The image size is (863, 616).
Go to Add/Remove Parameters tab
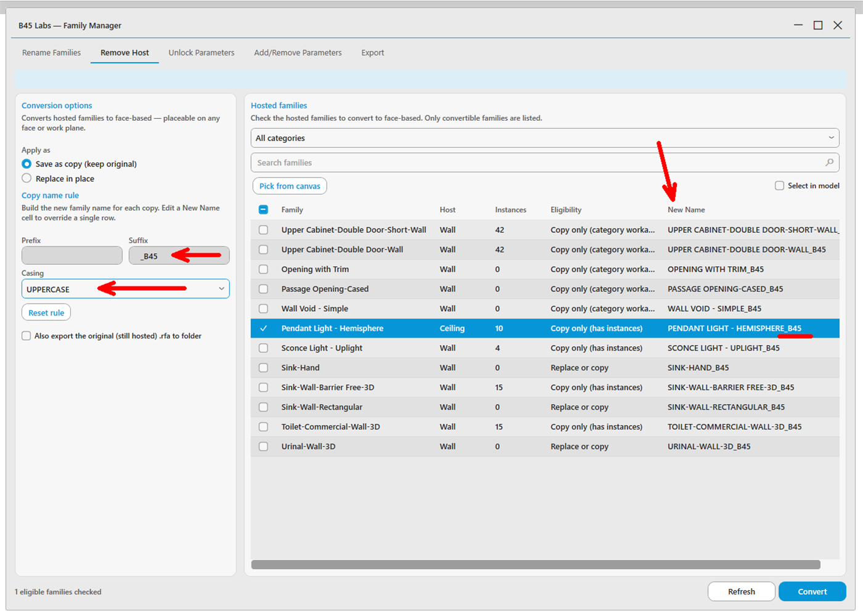298,53
